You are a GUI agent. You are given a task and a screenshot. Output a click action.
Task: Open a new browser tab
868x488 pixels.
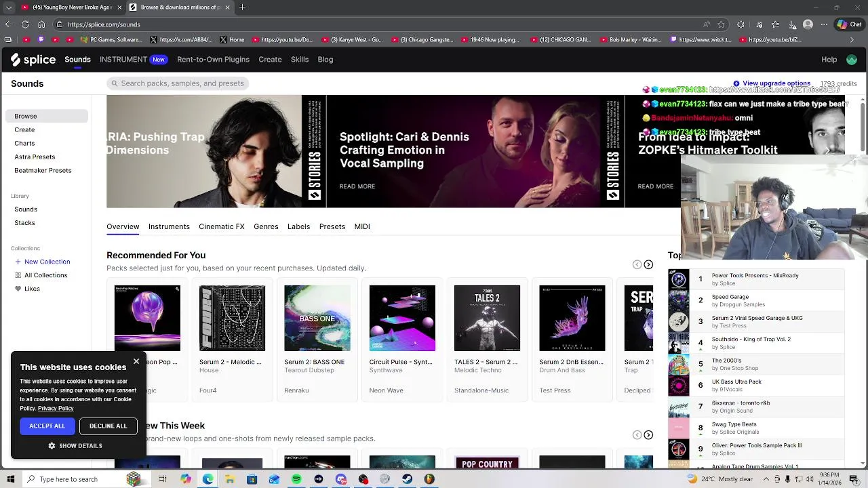(x=242, y=7)
